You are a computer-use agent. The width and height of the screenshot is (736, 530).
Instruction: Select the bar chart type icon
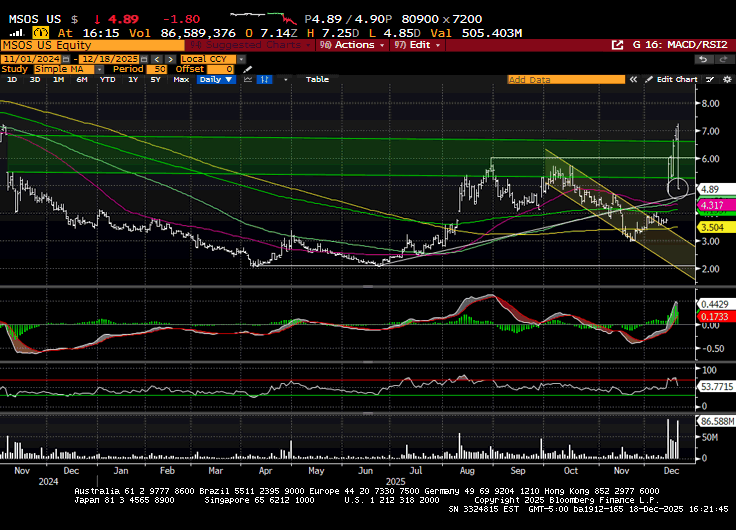pos(264,79)
